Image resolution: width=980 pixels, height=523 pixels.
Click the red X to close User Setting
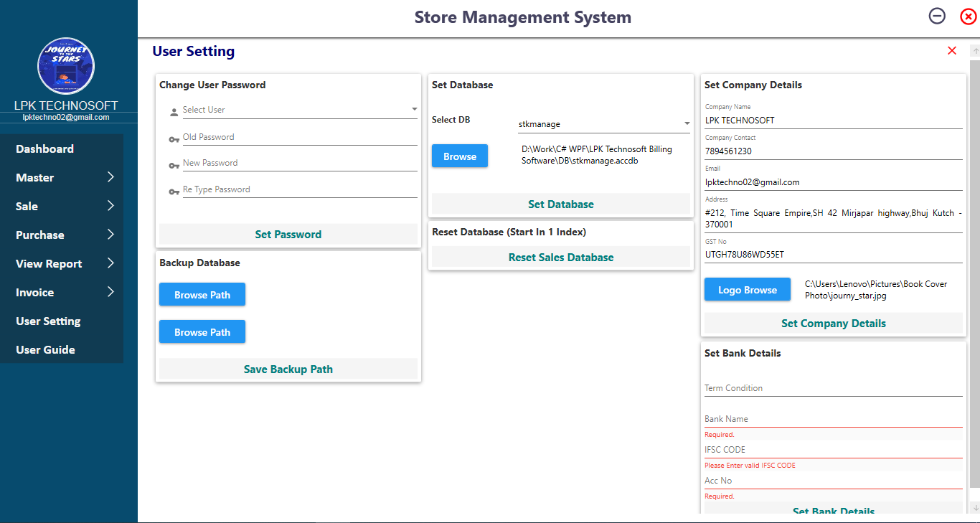point(952,51)
